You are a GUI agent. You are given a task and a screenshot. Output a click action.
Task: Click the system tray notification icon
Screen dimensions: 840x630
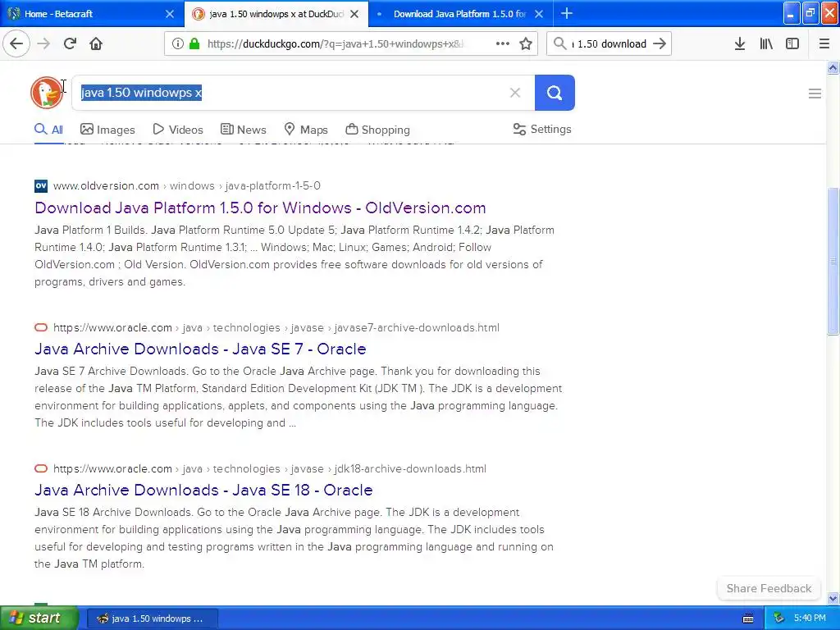pos(779,619)
